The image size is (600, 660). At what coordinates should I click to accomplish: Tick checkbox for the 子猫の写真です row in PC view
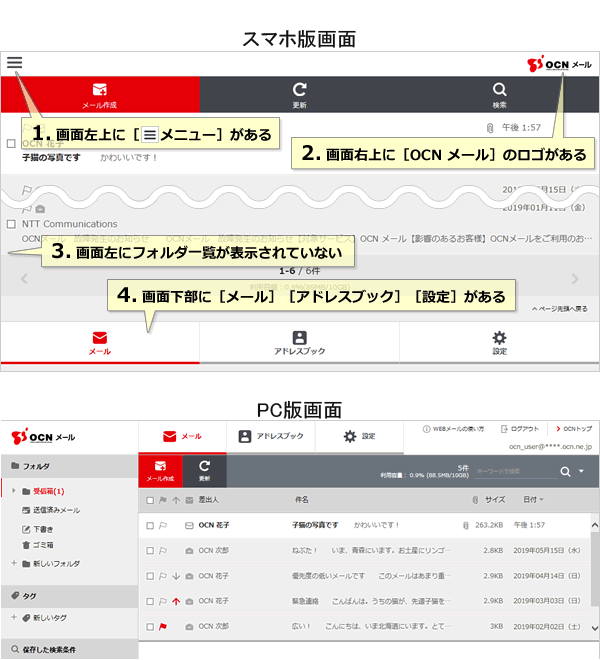pyautogui.click(x=150, y=525)
